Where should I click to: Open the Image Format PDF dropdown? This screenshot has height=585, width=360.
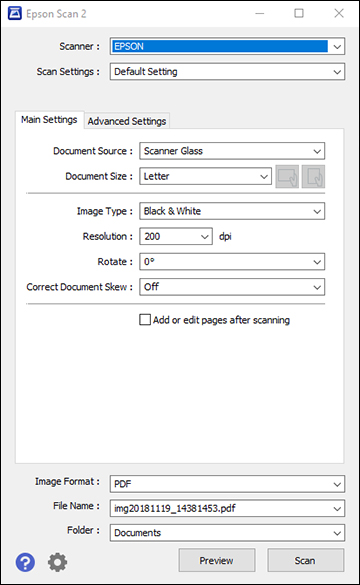[227, 484]
